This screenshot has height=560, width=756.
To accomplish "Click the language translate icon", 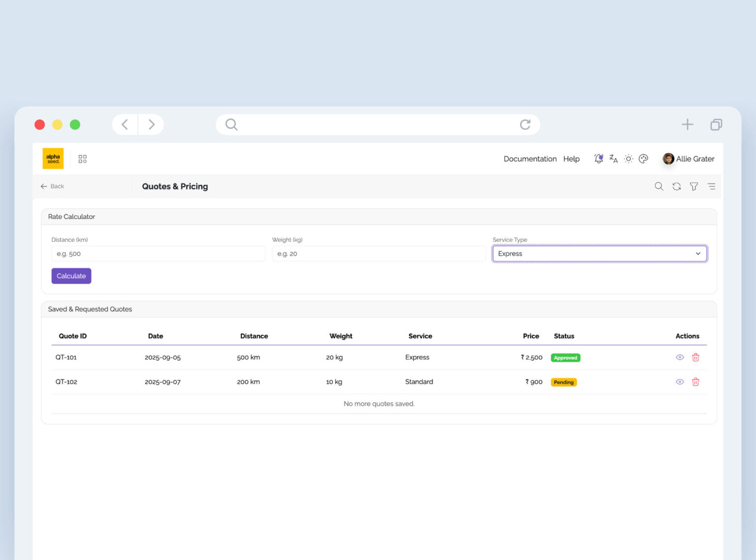I will pos(613,159).
